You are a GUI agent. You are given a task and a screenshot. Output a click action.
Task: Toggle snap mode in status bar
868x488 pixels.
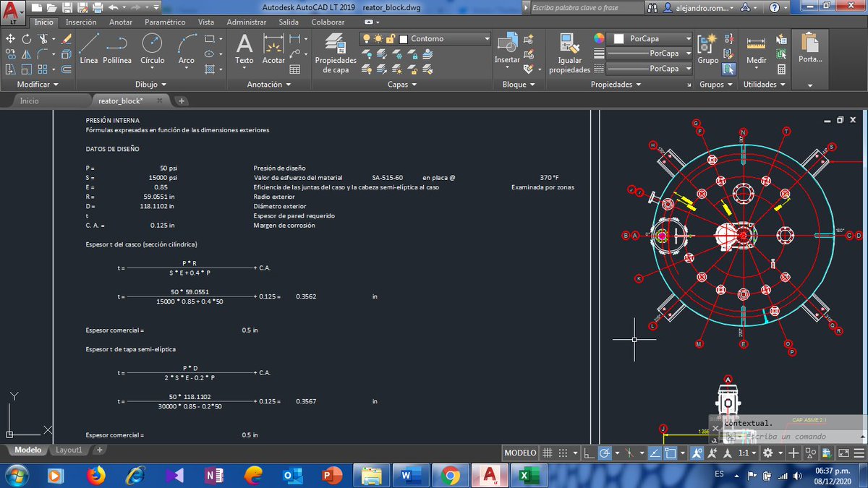point(563,453)
